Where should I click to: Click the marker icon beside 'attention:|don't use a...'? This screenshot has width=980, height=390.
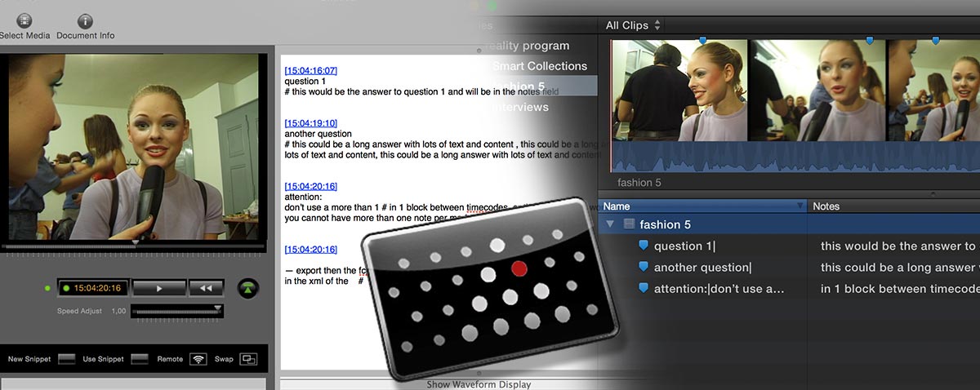[x=643, y=288]
